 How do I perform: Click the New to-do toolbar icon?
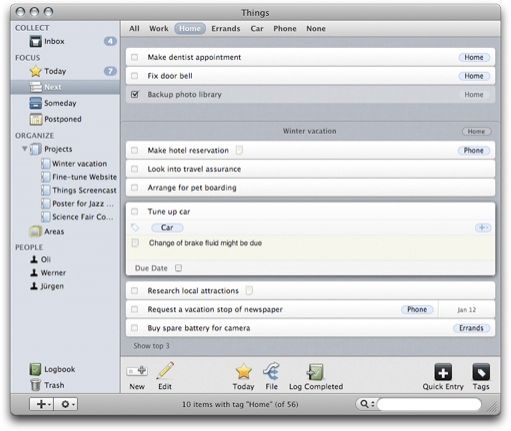137,371
